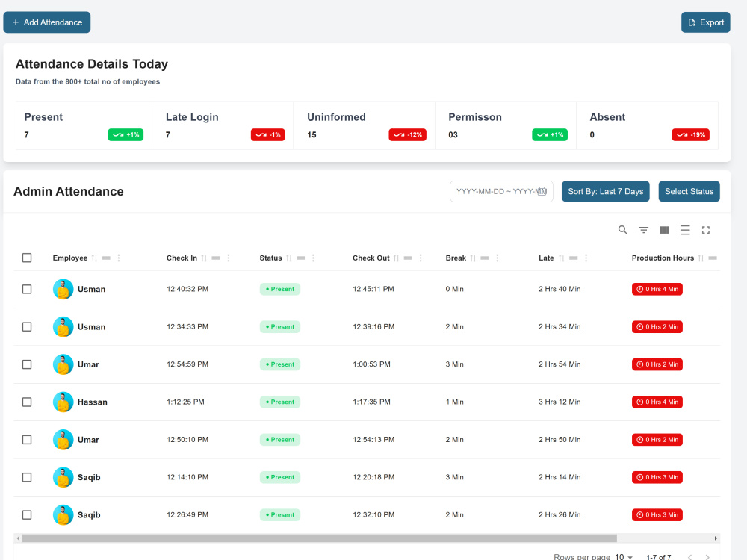Click Permisson card +1% badge

550,134
